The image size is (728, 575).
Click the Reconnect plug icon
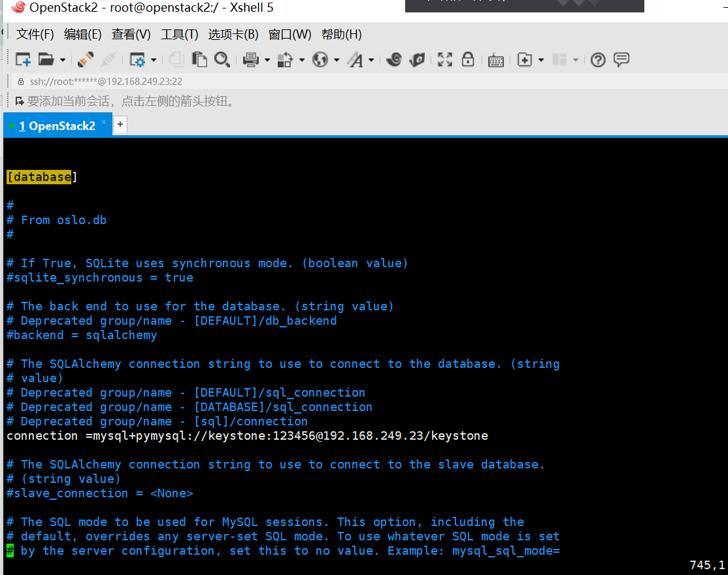tap(86, 60)
